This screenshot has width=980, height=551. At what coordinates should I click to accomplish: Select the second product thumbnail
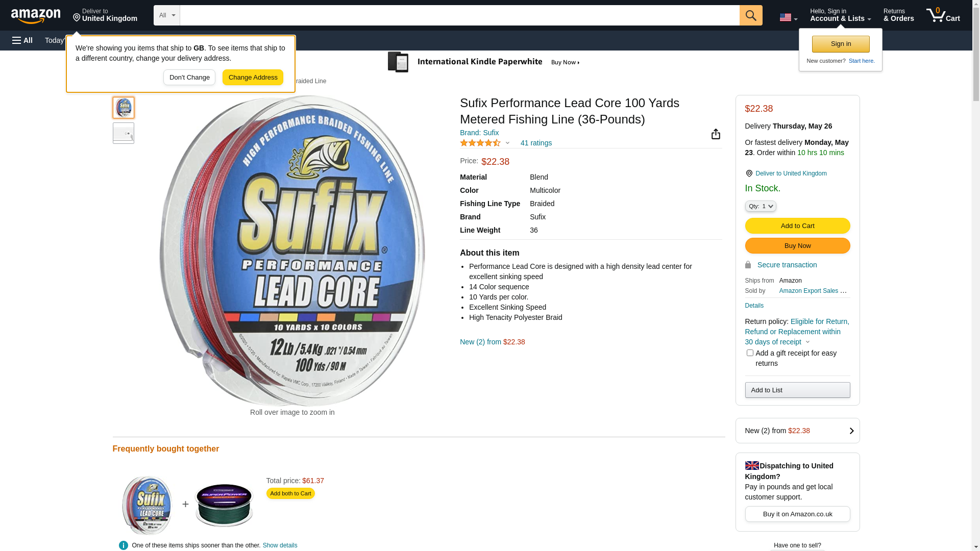[124, 133]
